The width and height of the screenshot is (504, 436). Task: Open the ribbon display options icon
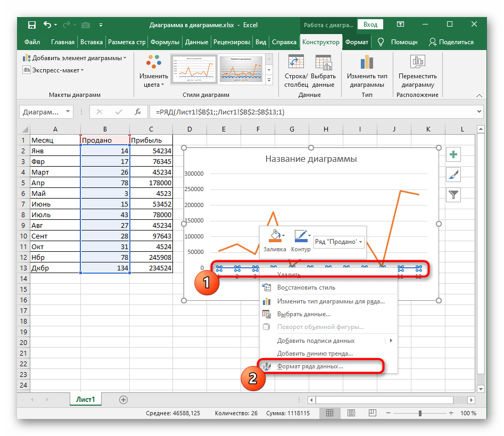pos(400,24)
